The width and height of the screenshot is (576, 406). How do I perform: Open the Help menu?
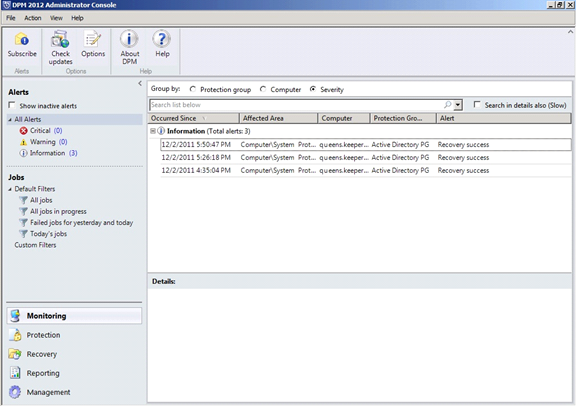(77, 18)
